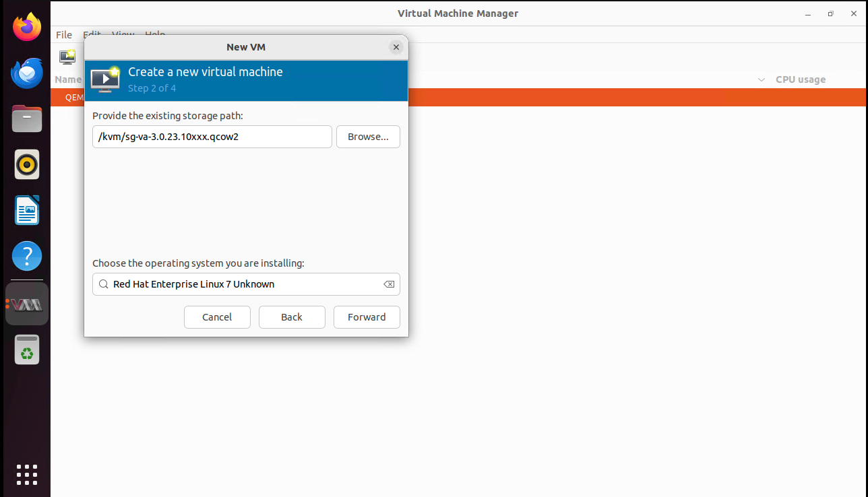868x497 pixels.
Task: Click the existing storage path field
Action: coord(212,137)
